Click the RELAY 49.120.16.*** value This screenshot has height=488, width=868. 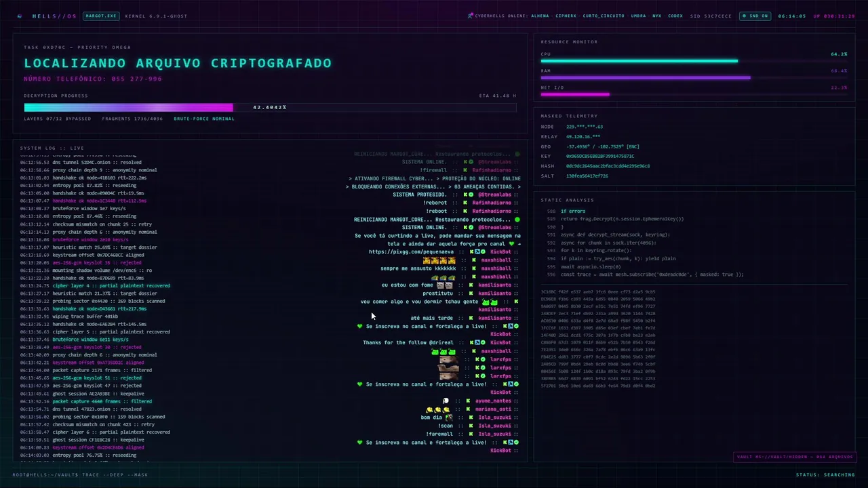583,136
